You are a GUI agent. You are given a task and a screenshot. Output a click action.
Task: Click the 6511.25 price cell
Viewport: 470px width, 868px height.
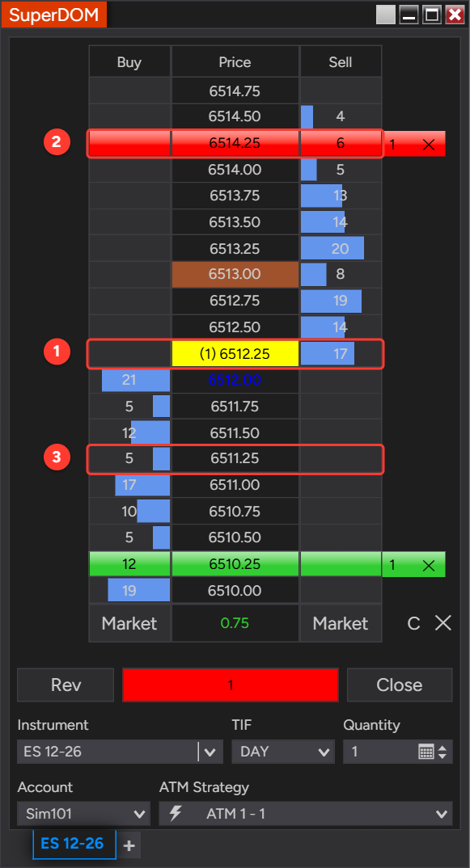pyautogui.click(x=235, y=459)
